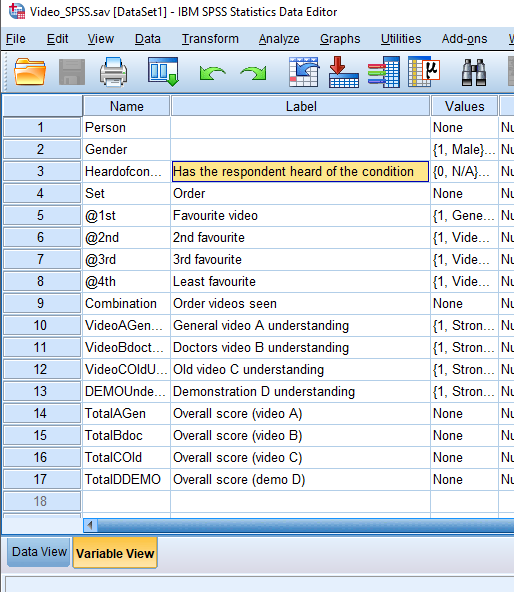Click the Name column header
Image resolution: width=514 pixels, height=592 pixels.
point(127,106)
